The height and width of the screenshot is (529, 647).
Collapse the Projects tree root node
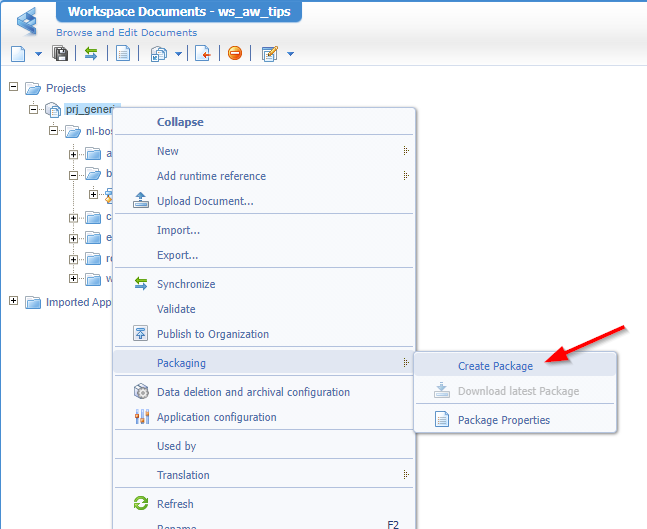(x=14, y=88)
